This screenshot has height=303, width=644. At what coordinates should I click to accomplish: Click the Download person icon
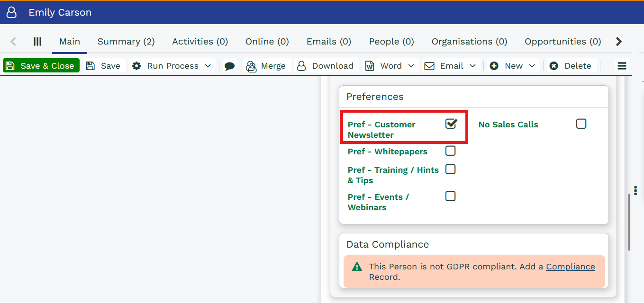coord(301,66)
